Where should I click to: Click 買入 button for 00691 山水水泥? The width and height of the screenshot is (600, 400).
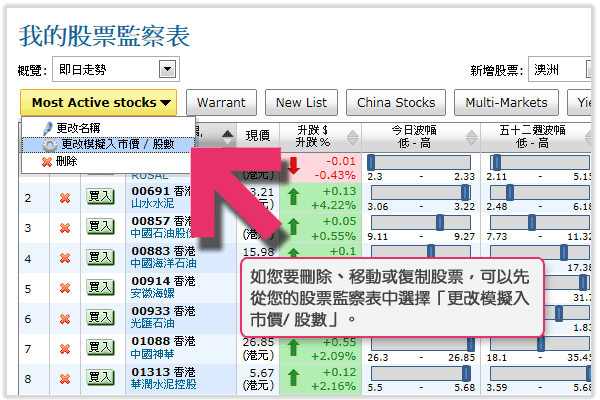point(100,196)
